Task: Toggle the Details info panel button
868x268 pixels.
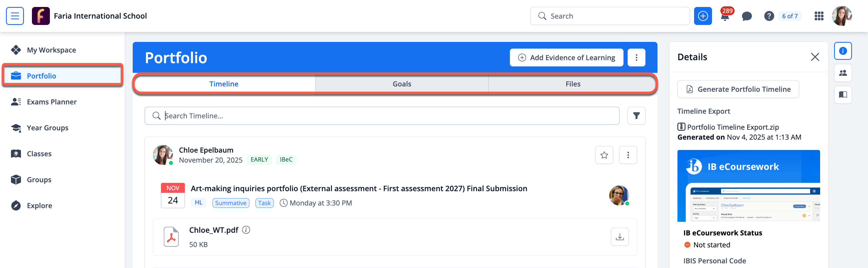Action: pyautogui.click(x=843, y=51)
